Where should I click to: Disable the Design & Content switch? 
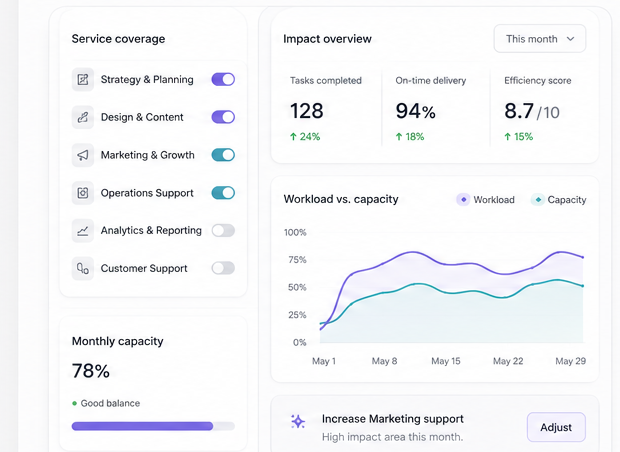pyautogui.click(x=223, y=117)
